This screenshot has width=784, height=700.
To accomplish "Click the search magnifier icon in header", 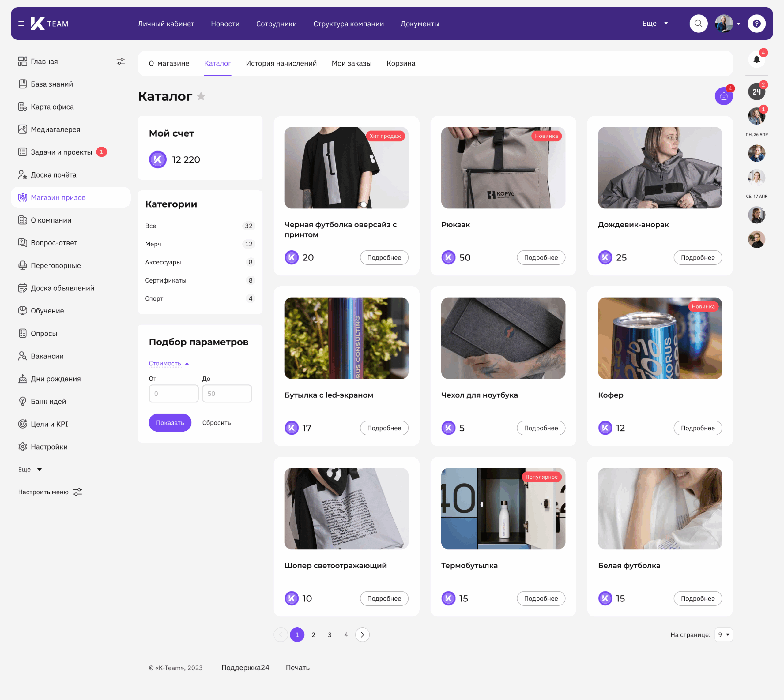I will click(x=698, y=24).
